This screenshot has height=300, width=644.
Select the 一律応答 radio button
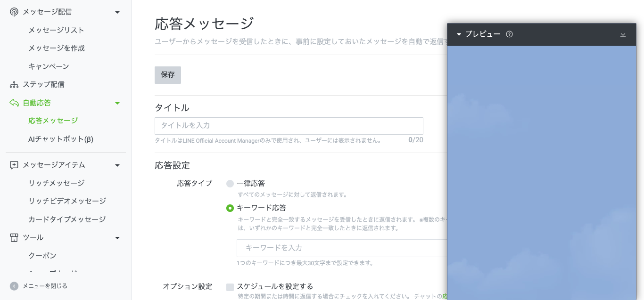pos(230,184)
